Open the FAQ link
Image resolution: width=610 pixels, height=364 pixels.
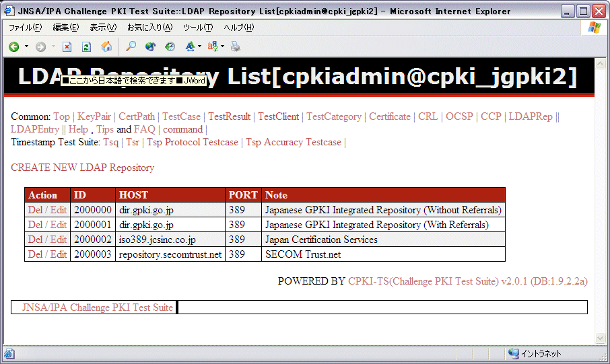pos(144,129)
